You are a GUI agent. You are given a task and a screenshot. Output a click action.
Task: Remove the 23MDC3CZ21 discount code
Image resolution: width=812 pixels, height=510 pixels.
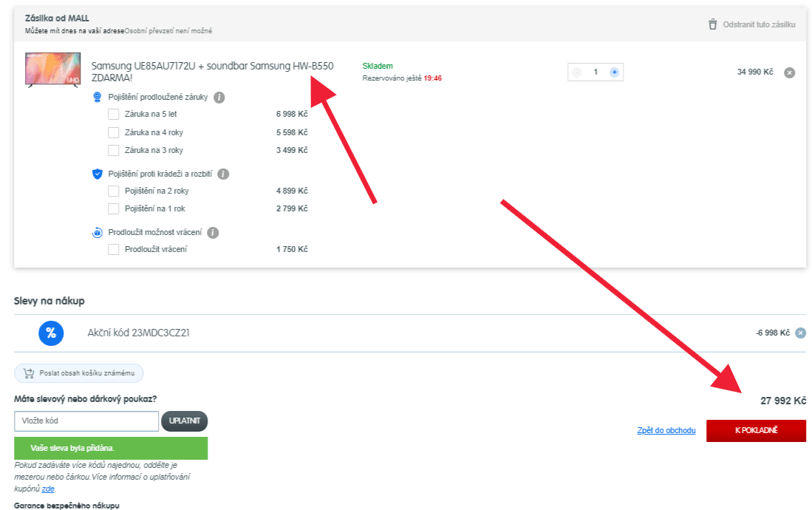801,333
